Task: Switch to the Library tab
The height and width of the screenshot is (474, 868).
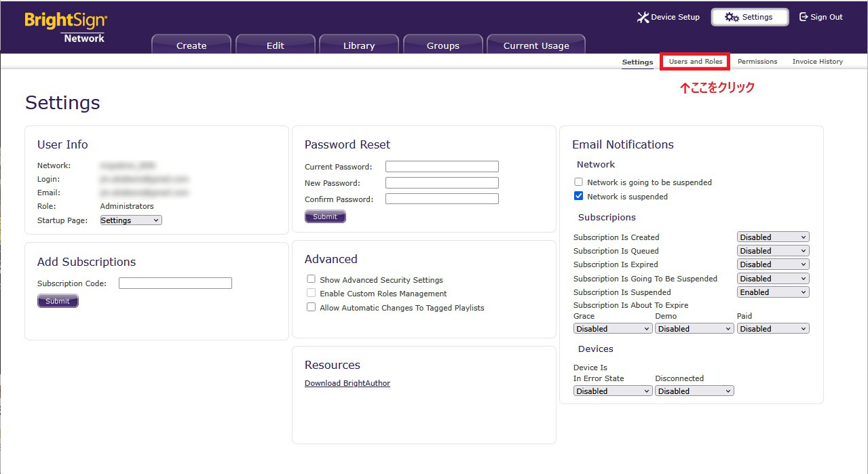Action: pos(359,45)
